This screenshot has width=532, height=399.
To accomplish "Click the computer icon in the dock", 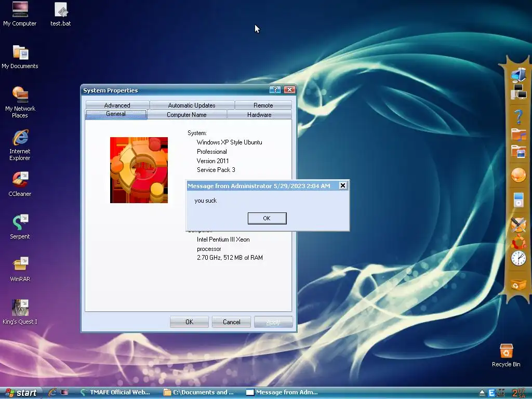I will coord(518,75).
